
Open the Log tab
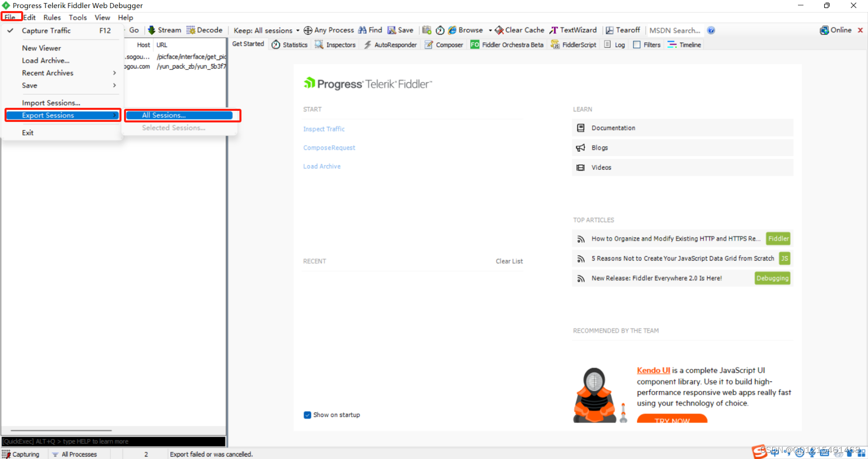pyautogui.click(x=614, y=44)
